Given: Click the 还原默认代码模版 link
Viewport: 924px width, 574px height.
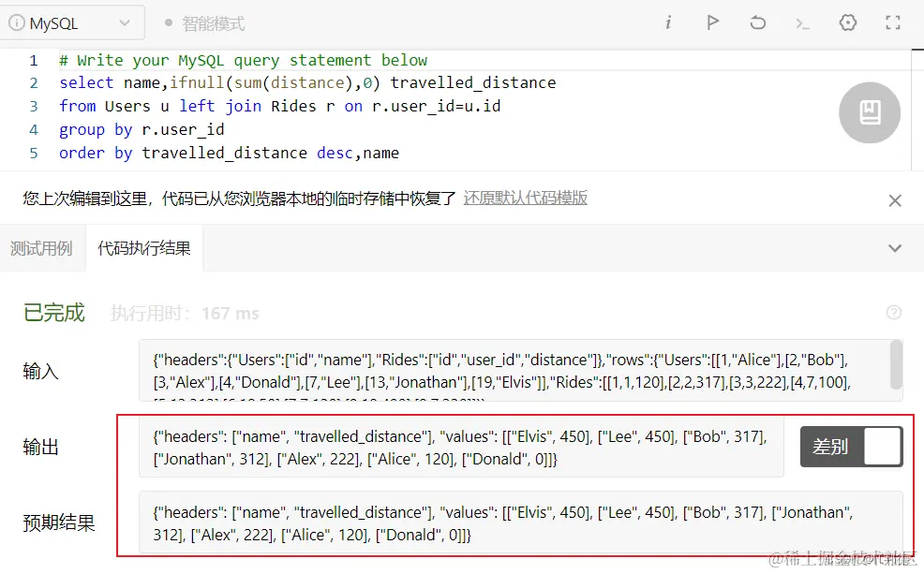Looking at the screenshot, I should click(x=525, y=198).
